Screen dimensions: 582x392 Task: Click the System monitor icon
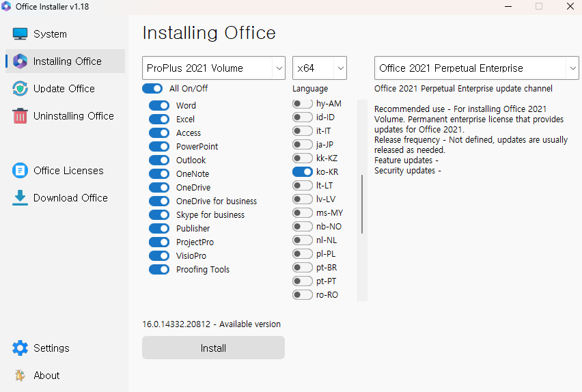[20, 33]
